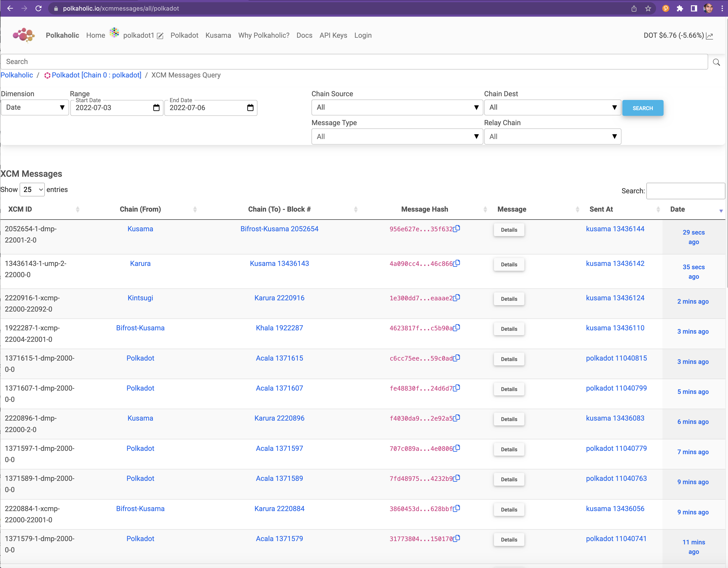Open the Docs nav item

click(x=304, y=35)
